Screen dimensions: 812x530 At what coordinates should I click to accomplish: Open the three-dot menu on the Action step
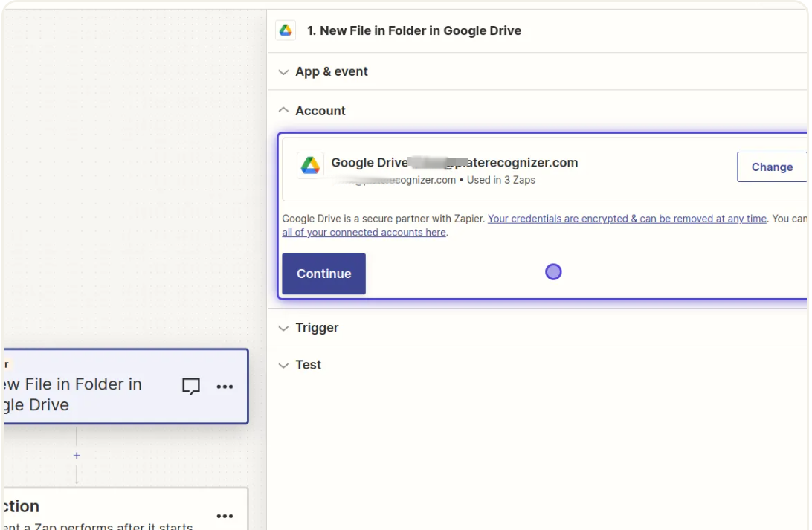(x=225, y=516)
